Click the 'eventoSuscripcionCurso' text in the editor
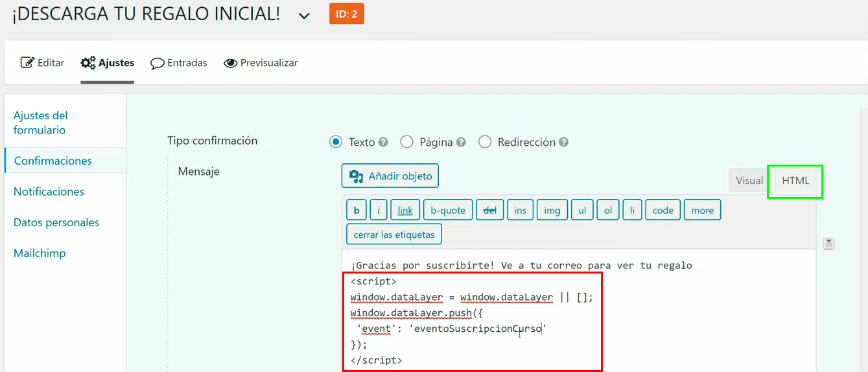This screenshot has height=372, width=868. tap(478, 329)
